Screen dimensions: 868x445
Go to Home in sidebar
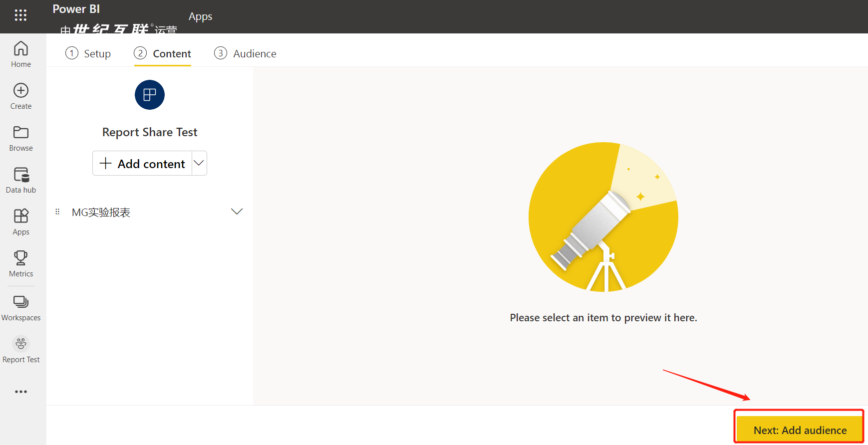tap(21, 54)
